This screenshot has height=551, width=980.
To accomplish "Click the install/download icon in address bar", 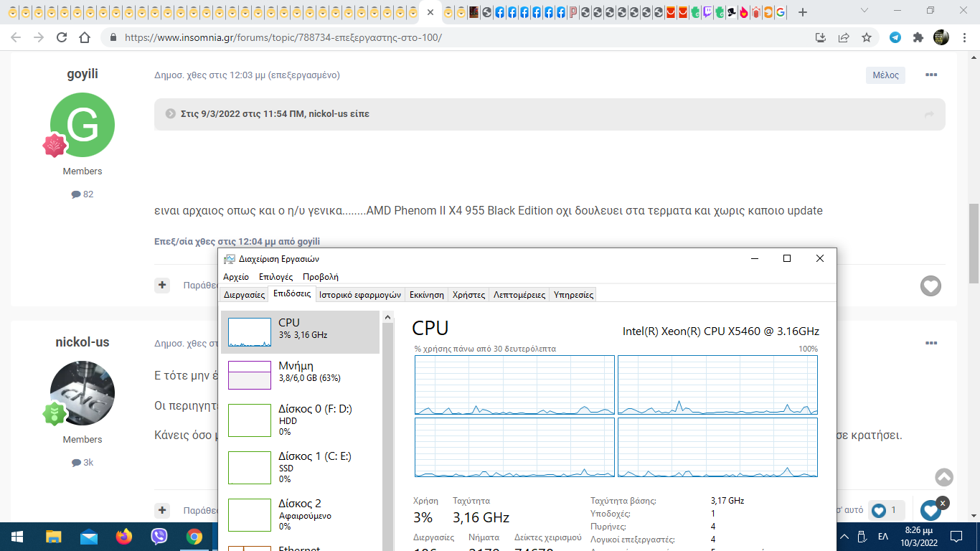I will coord(821,37).
